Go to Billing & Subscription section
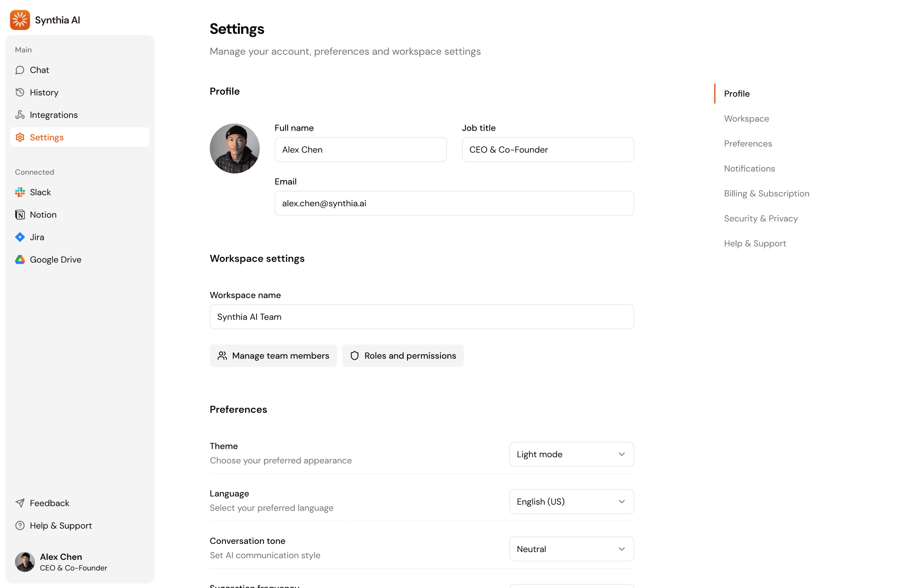The image size is (899, 588). 767,193
